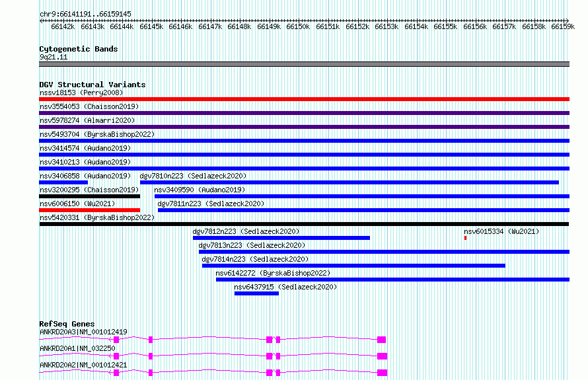Click the nsv6006150 red variant bar
588x380 pixels.
pos(90,210)
